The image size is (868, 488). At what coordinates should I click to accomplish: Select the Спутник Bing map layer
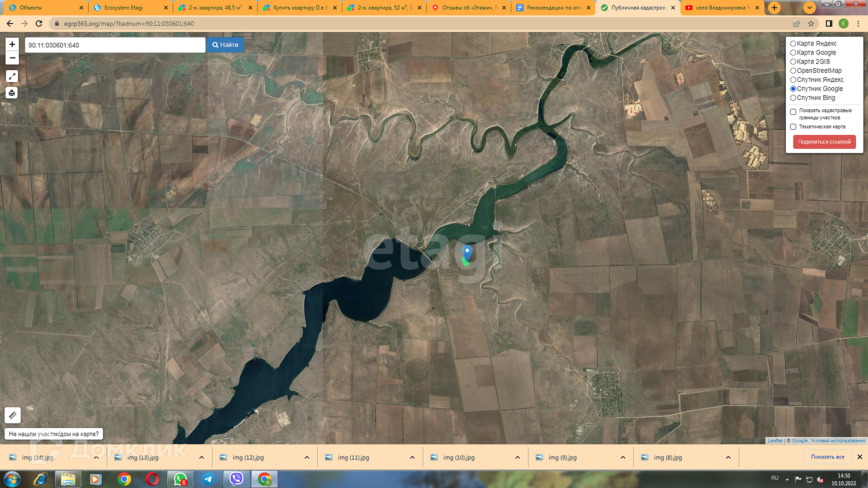click(793, 98)
